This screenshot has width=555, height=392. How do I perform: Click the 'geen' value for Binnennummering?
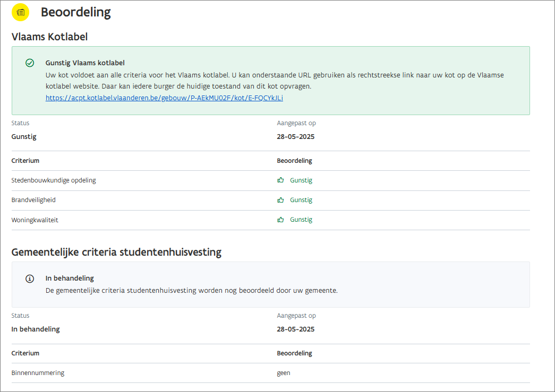point(284,373)
